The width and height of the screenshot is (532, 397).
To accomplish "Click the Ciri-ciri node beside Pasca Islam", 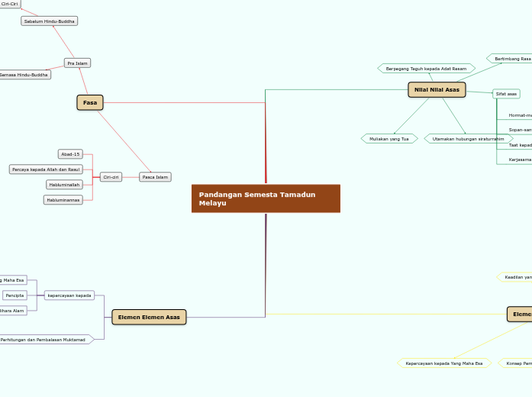I will (x=111, y=177).
